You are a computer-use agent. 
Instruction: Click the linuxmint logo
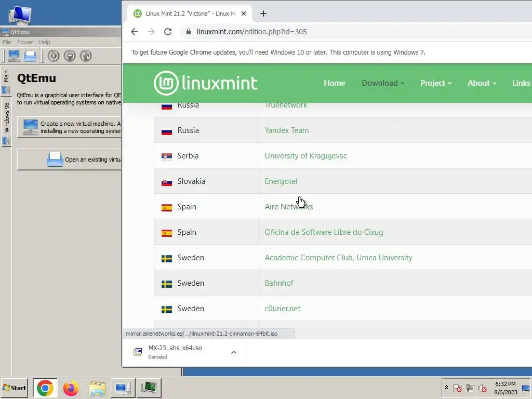pos(205,83)
